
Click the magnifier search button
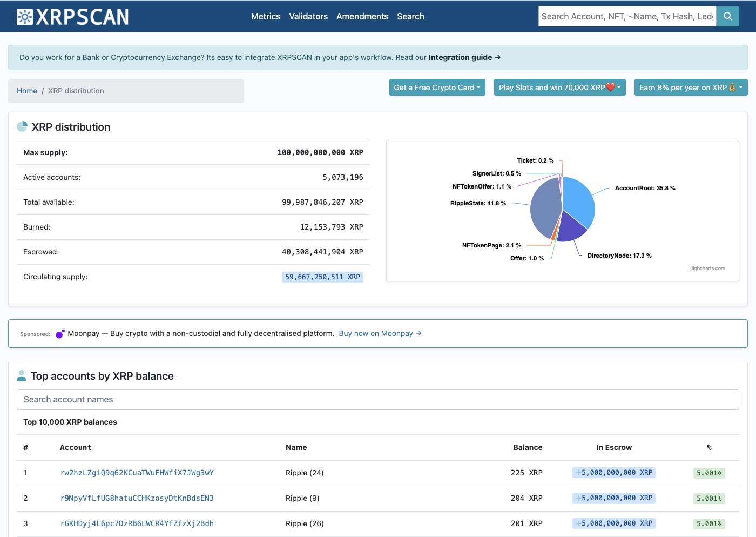tap(727, 16)
